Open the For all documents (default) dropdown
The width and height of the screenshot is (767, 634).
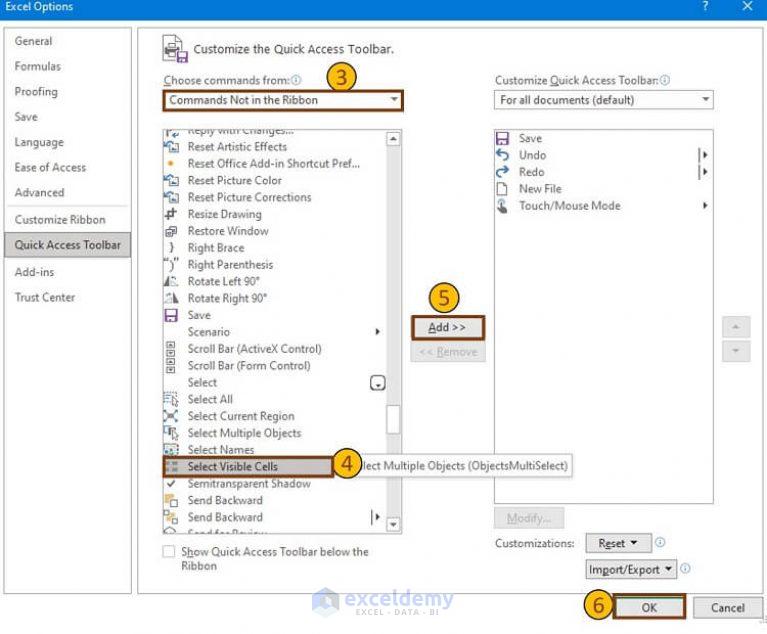point(604,100)
